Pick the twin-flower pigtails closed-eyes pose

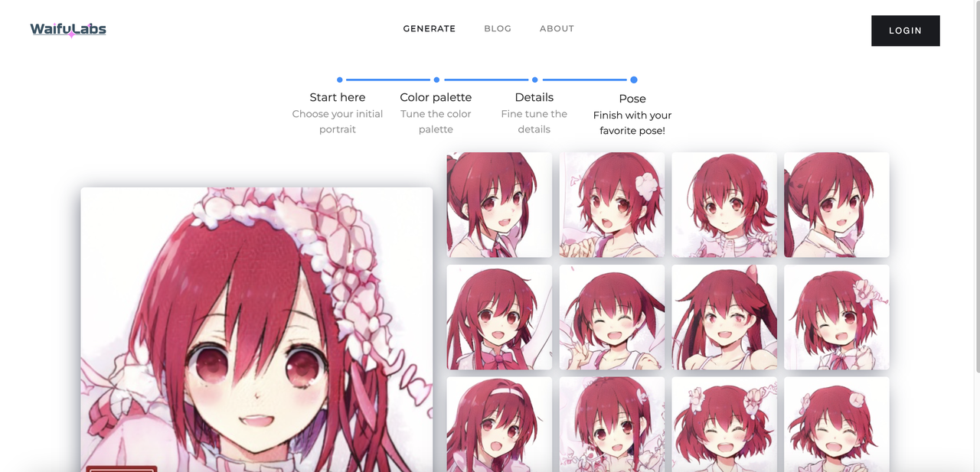coord(724,425)
